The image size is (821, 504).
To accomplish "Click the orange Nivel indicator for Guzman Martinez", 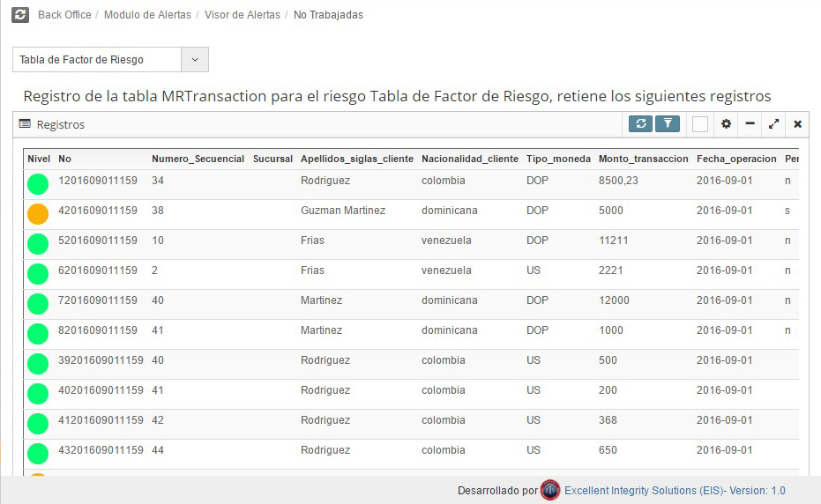I will coord(38,214).
